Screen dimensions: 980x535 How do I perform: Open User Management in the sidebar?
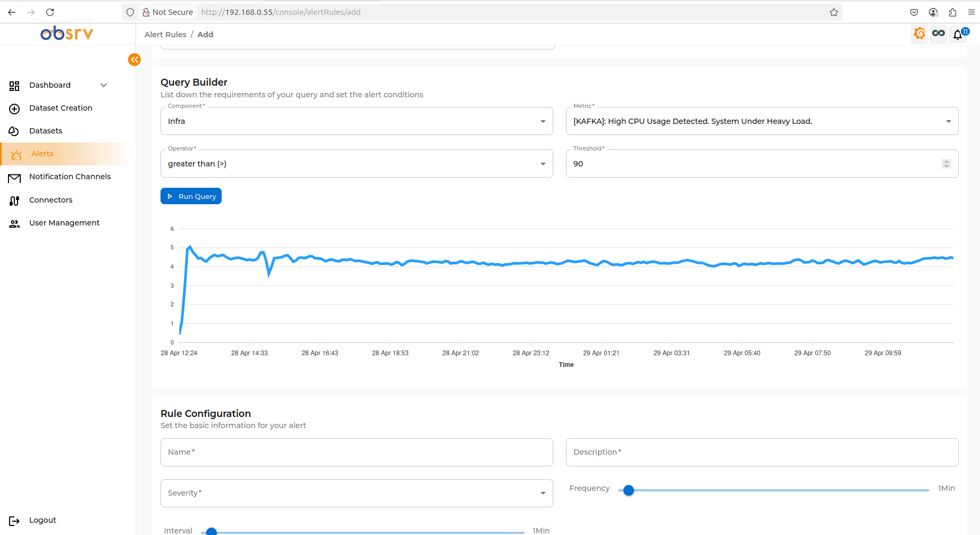(x=64, y=223)
